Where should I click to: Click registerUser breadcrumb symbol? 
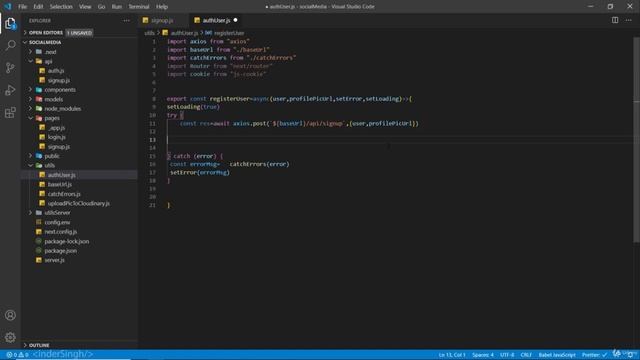pyautogui.click(x=229, y=33)
